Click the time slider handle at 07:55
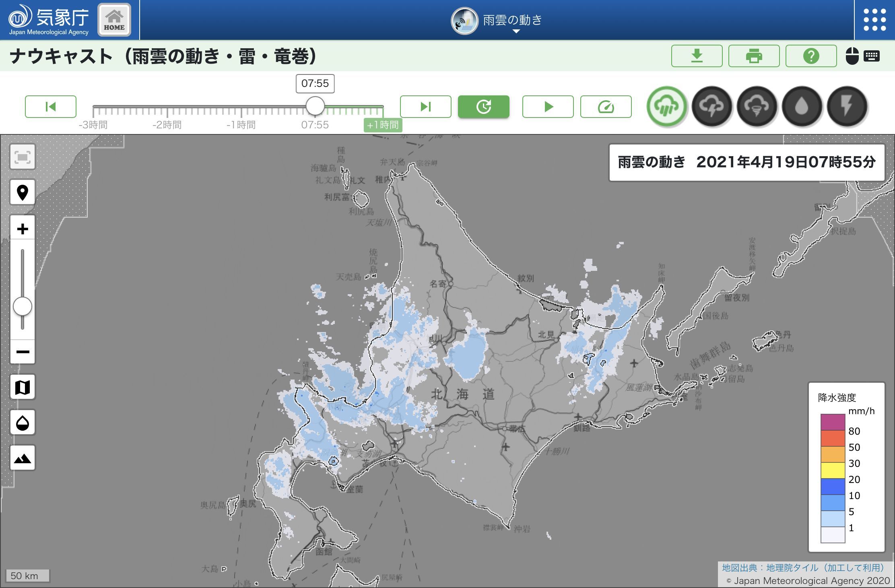 click(x=315, y=106)
